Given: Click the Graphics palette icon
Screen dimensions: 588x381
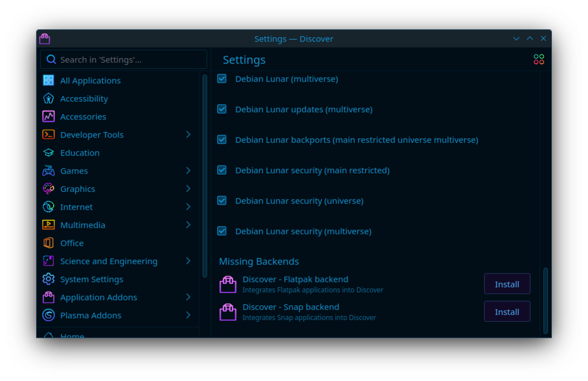Looking at the screenshot, I should click(x=49, y=189).
